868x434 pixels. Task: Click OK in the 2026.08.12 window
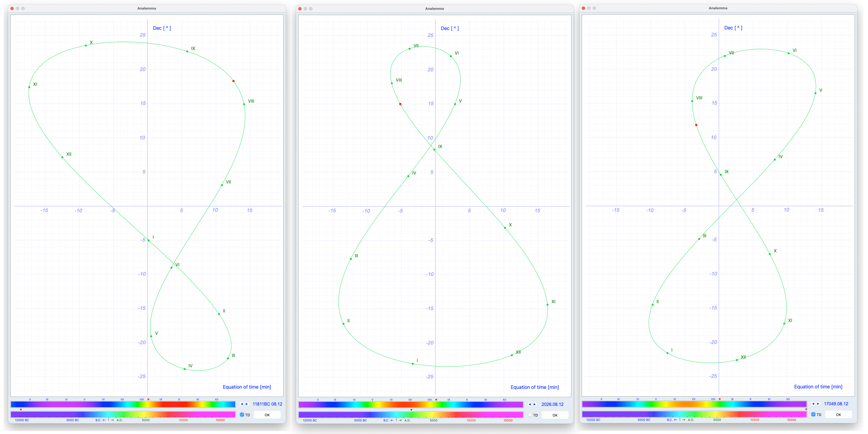point(555,415)
